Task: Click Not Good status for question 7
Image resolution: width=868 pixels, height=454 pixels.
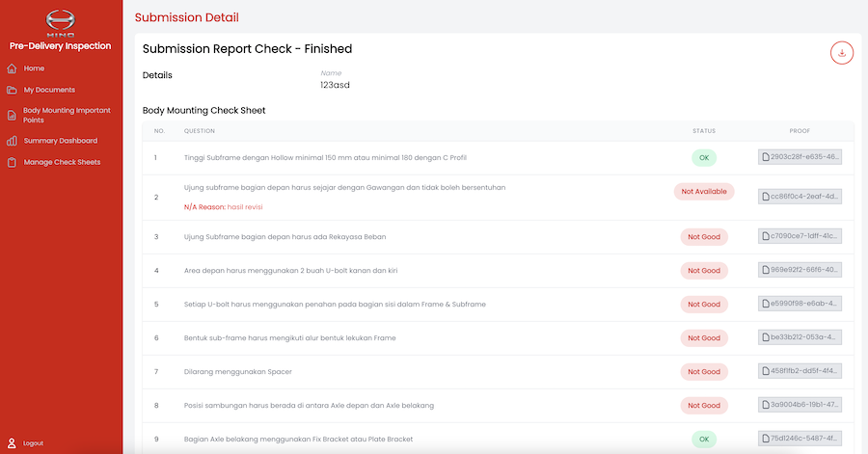Action: pyautogui.click(x=703, y=371)
